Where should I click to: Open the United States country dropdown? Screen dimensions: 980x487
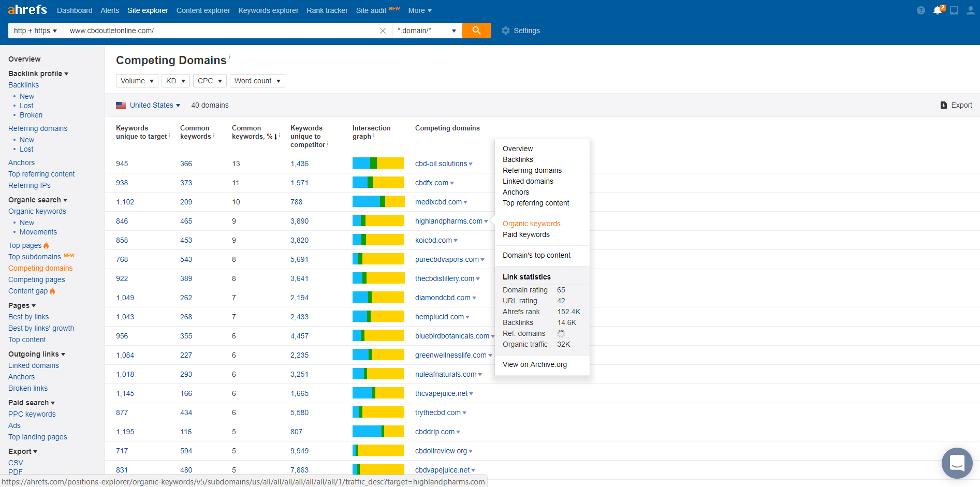click(x=155, y=105)
